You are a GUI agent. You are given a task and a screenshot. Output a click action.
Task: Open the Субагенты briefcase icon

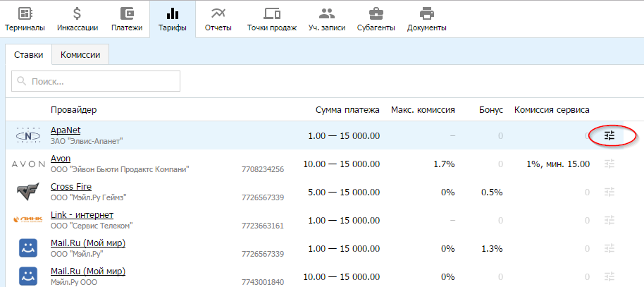[376, 13]
